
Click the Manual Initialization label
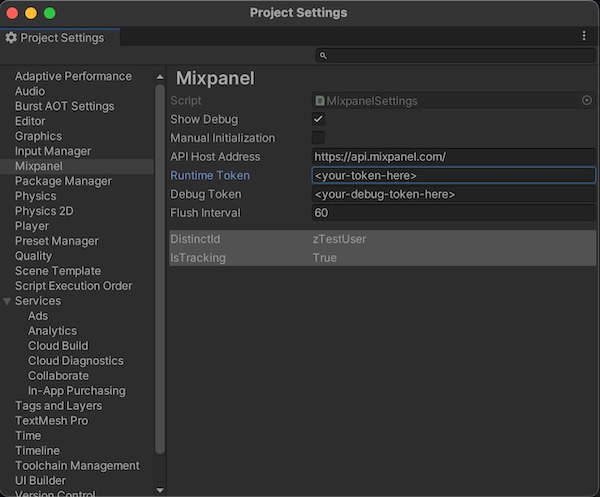pos(222,138)
